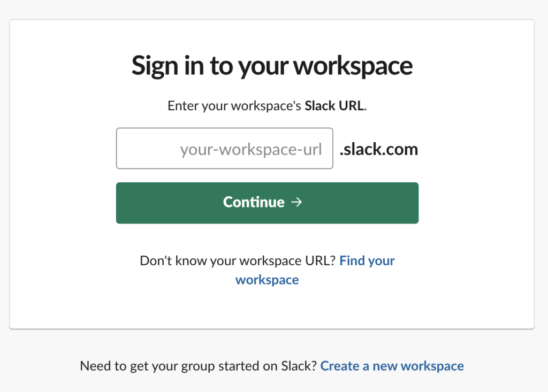548x392 pixels.
Task: Click the word "Continue" on the button
Action: point(254,202)
